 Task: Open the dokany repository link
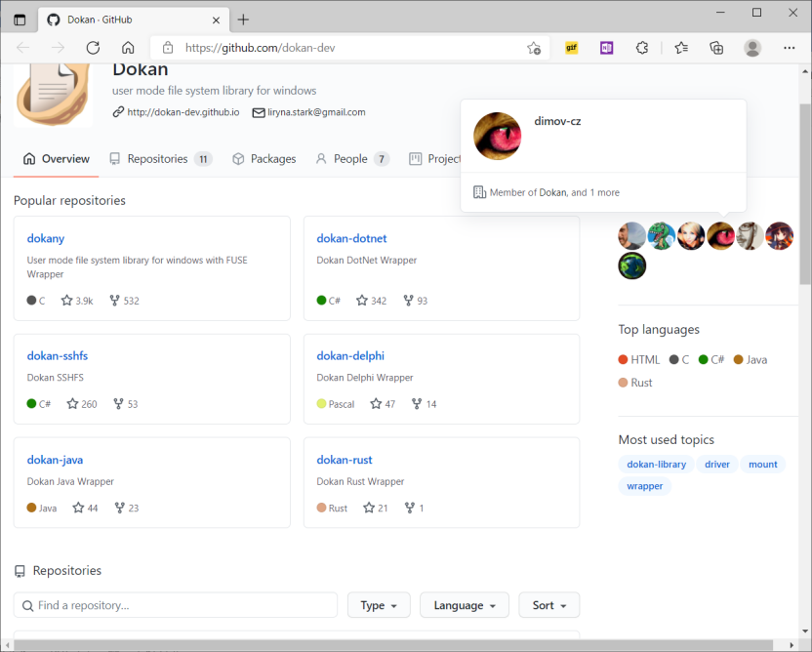coord(45,238)
